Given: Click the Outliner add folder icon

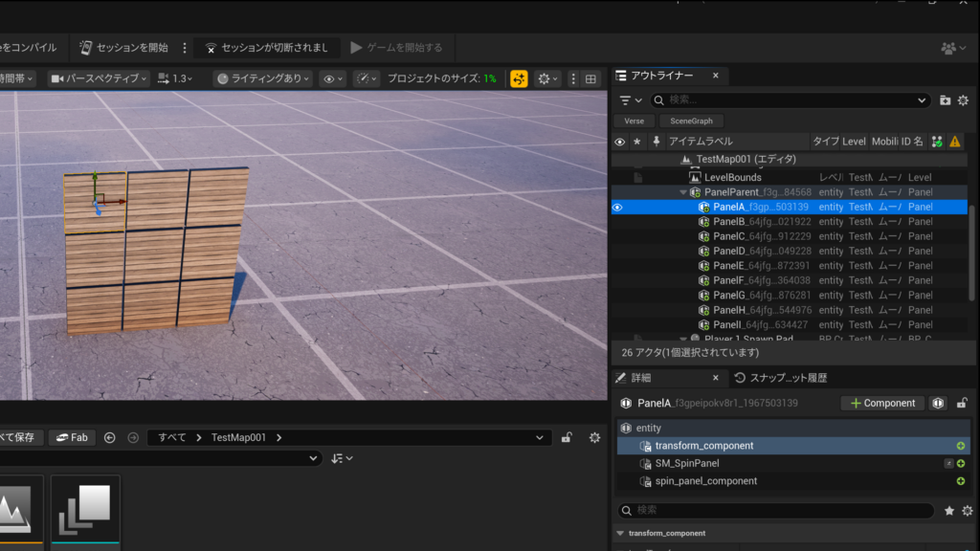Looking at the screenshot, I should (946, 99).
